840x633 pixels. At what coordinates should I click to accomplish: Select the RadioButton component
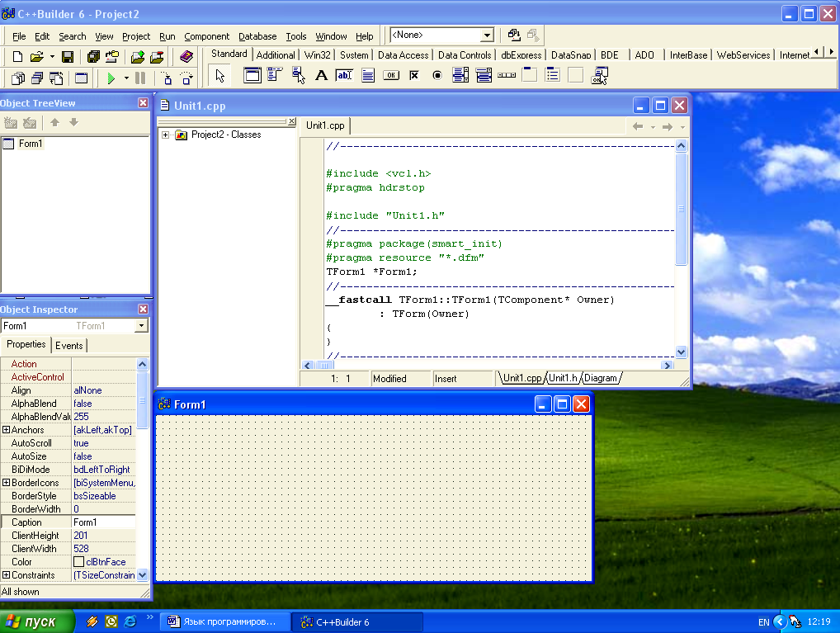[437, 76]
